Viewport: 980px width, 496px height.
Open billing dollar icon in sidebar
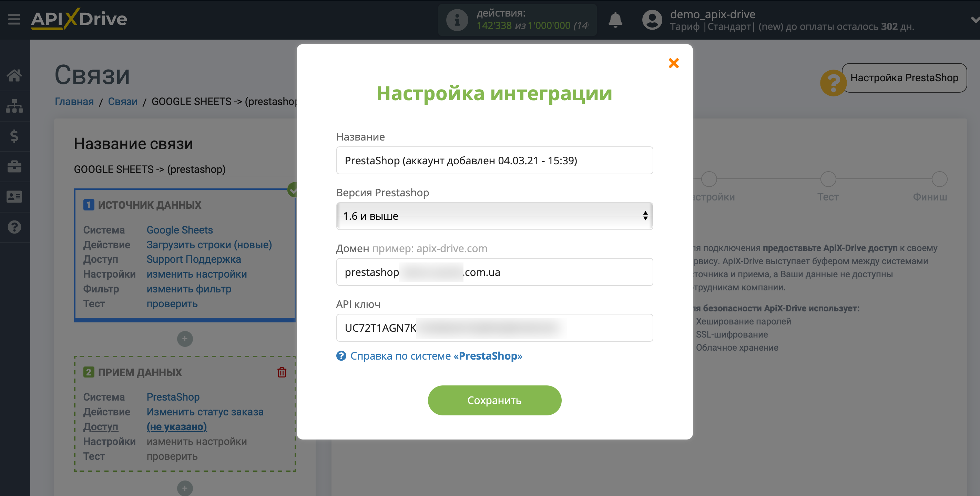tap(14, 136)
